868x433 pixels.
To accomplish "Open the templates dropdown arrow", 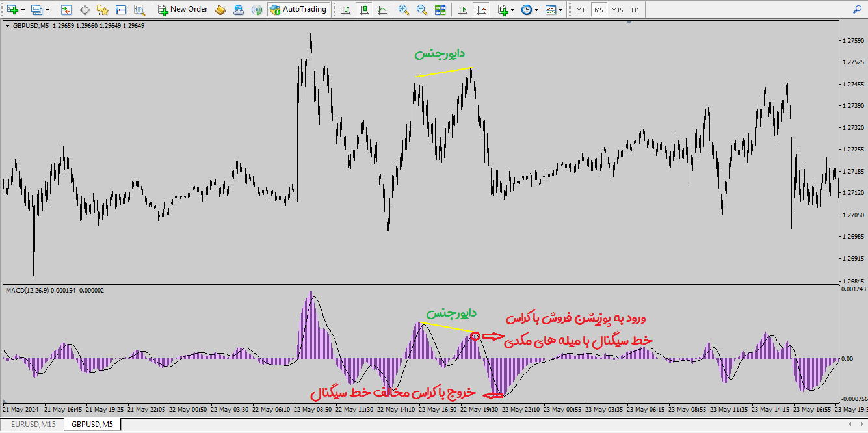I will (x=560, y=10).
